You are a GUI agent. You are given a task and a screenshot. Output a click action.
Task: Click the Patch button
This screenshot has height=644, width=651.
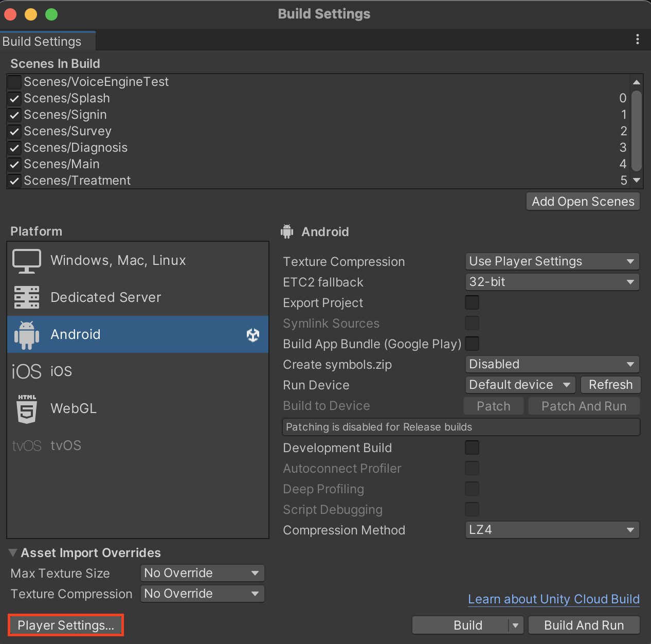pyautogui.click(x=494, y=406)
